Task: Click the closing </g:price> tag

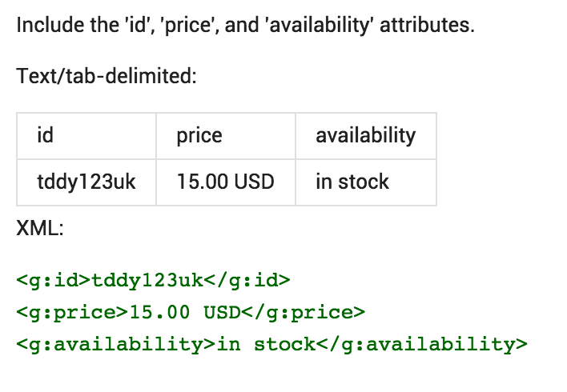Action: [x=303, y=313]
